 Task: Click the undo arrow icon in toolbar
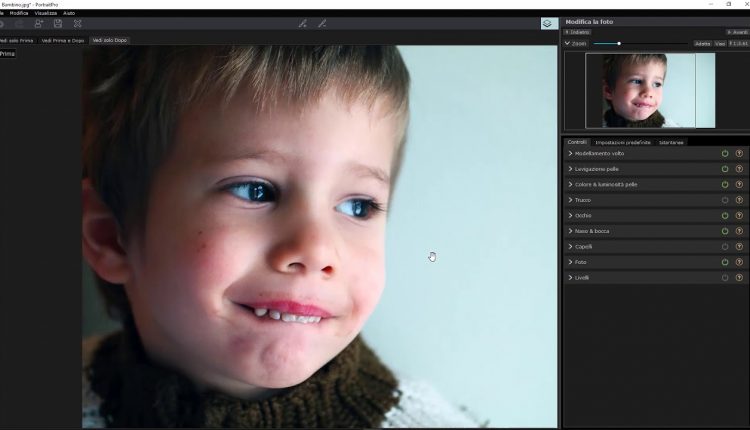tap(1, 23)
